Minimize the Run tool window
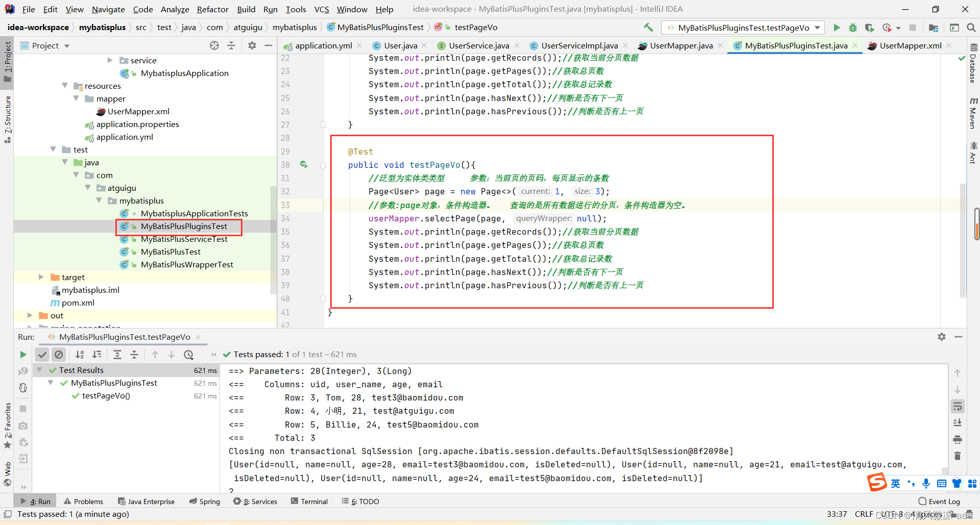This screenshot has height=525, width=980. pos(959,337)
